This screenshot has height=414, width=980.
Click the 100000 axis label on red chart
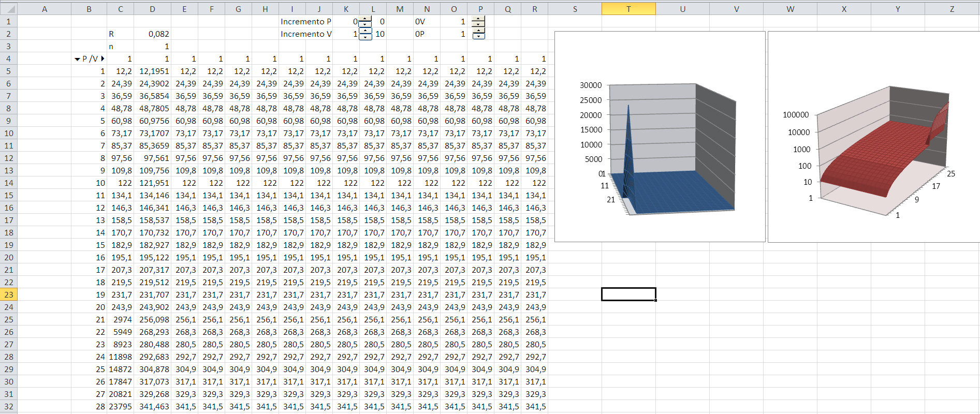(796, 114)
